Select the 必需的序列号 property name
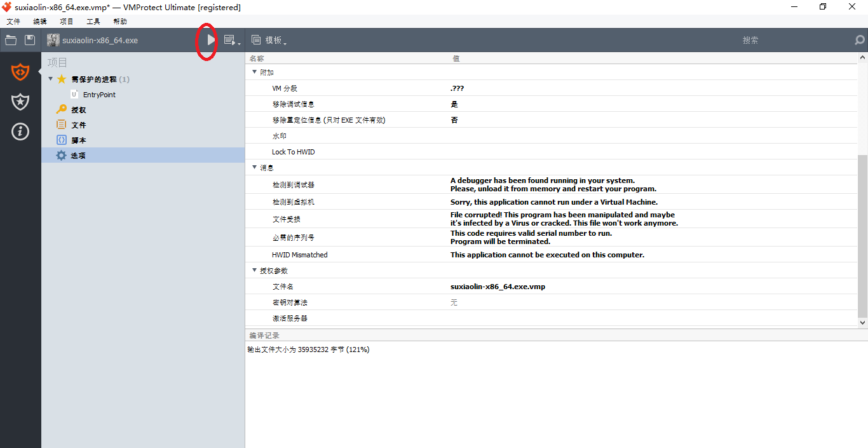This screenshot has width=868, height=448. [x=293, y=238]
